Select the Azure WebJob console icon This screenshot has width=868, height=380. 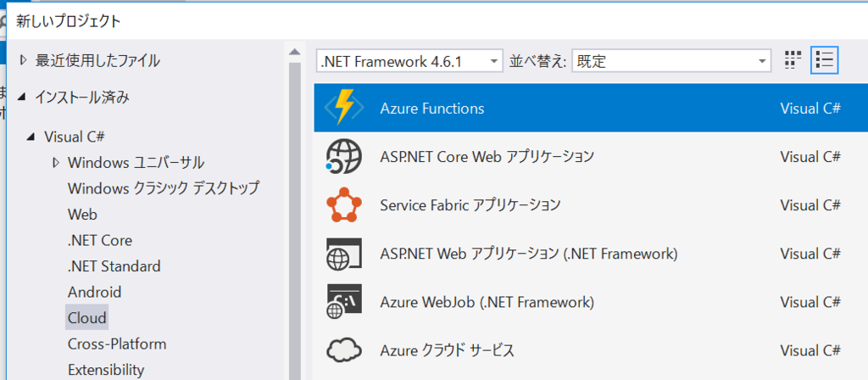click(x=344, y=302)
